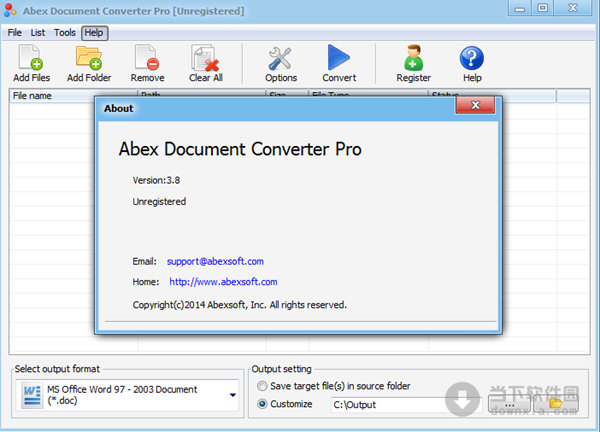This screenshot has height=432, width=600.
Task: Click the Abex app icon in title bar
Action: click(x=10, y=10)
